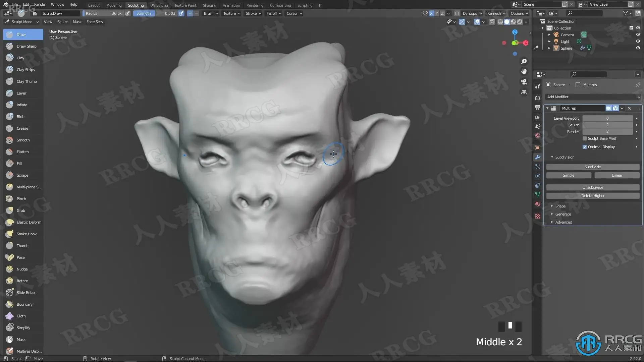Open the Falloff dropdown

click(x=274, y=13)
